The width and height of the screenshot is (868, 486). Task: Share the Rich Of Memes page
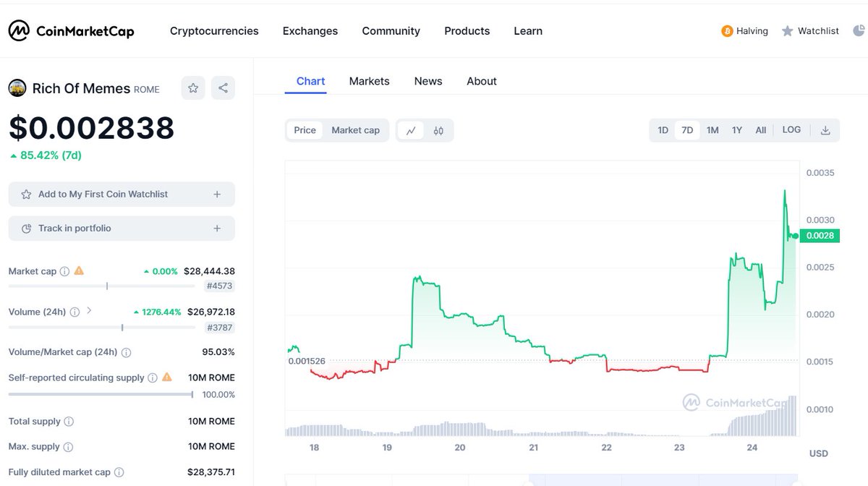pyautogui.click(x=223, y=88)
